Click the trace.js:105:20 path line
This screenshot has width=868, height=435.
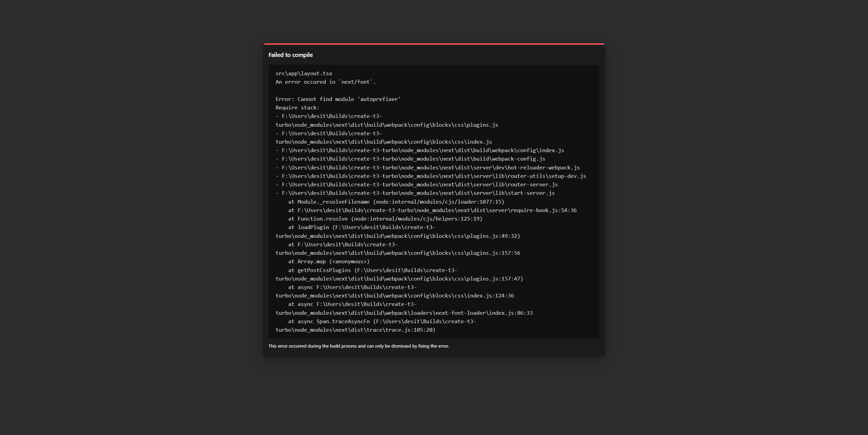[x=355, y=330]
